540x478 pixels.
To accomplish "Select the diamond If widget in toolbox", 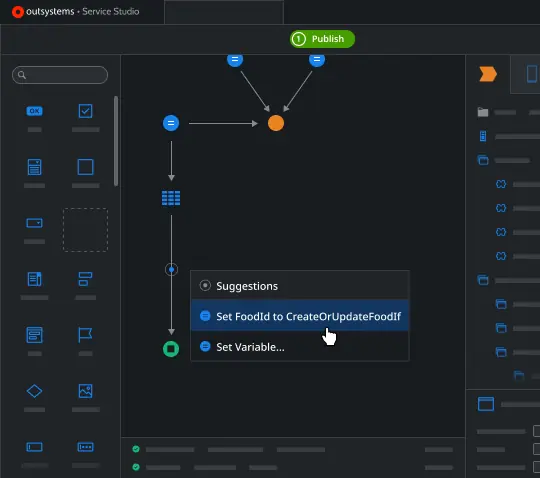I will pos(34,391).
